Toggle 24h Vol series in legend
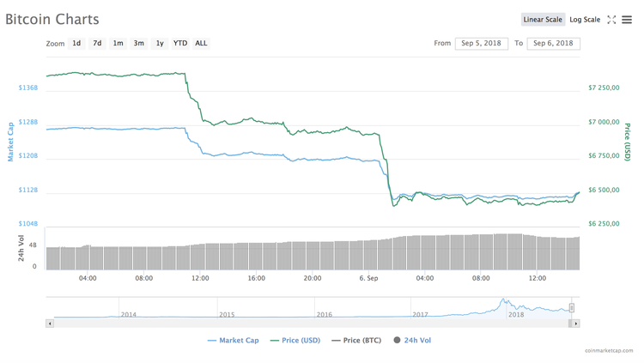Image resolution: width=644 pixels, height=363 pixels. (x=412, y=341)
